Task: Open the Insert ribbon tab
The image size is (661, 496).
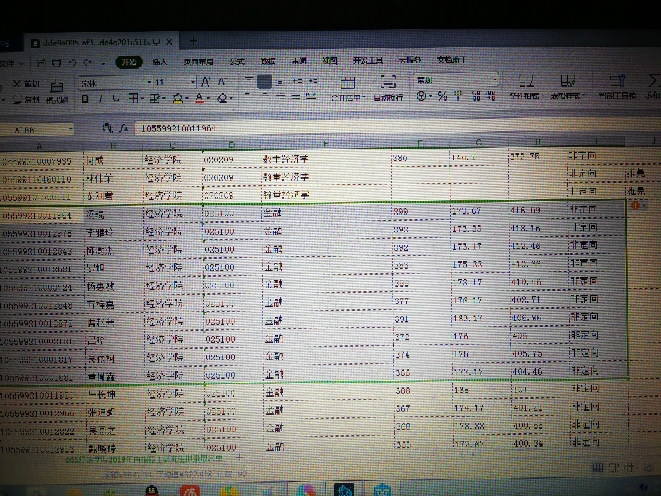Action: 160,62
